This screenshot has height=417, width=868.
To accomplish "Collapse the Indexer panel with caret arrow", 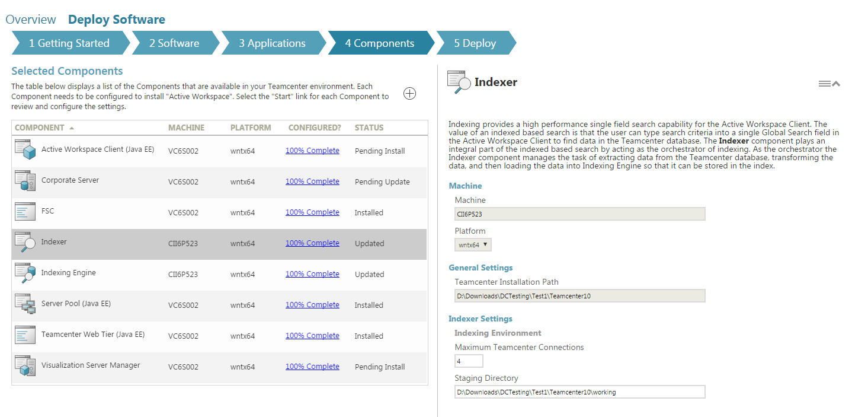I will [836, 84].
